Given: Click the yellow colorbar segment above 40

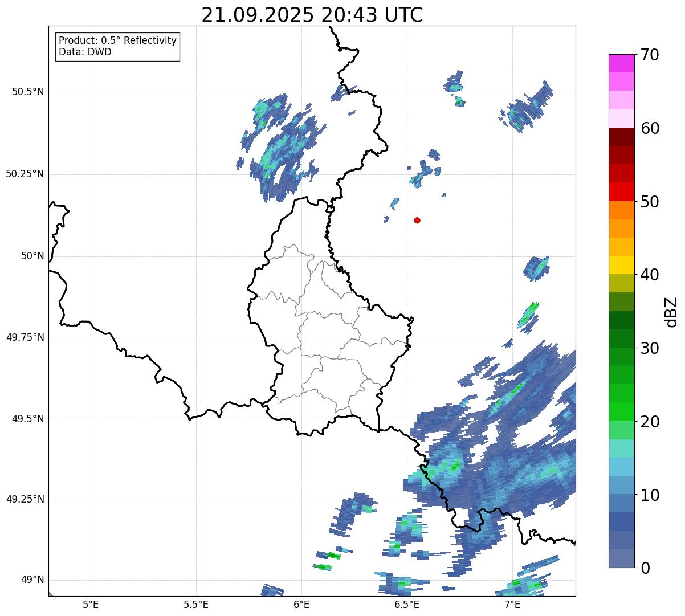Looking at the screenshot, I should pyautogui.click(x=622, y=266).
